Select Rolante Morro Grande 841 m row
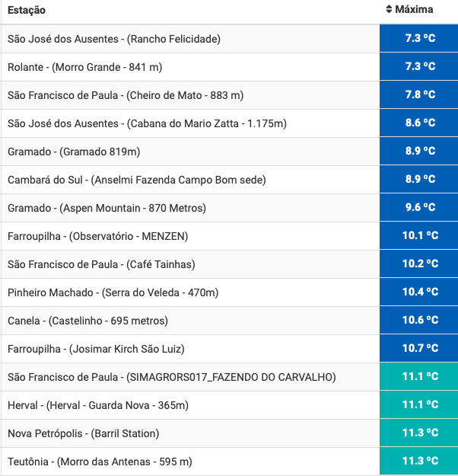The height and width of the screenshot is (476, 458). 229,67
